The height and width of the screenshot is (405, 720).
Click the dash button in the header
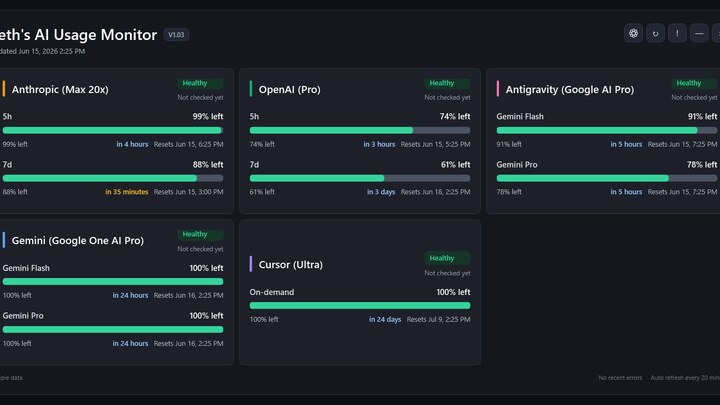click(x=699, y=34)
